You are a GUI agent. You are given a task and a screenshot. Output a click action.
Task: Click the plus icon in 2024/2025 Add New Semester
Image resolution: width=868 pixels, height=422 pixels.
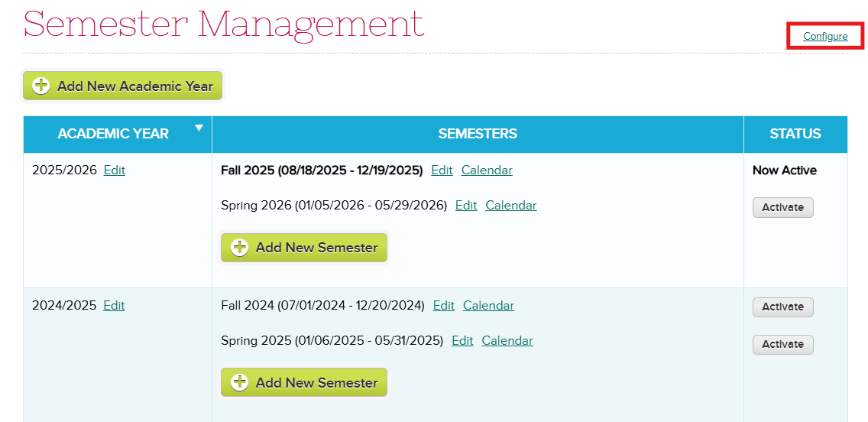239,382
